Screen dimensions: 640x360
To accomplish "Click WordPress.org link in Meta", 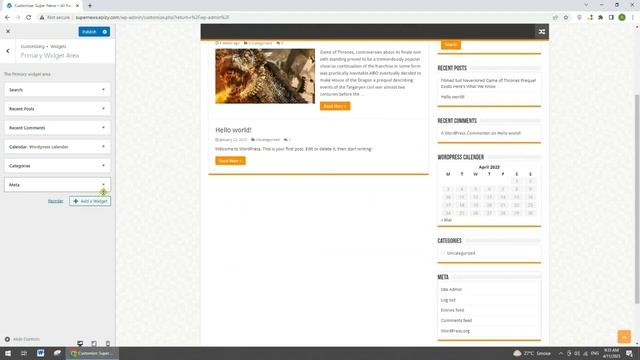I will coord(455,331).
